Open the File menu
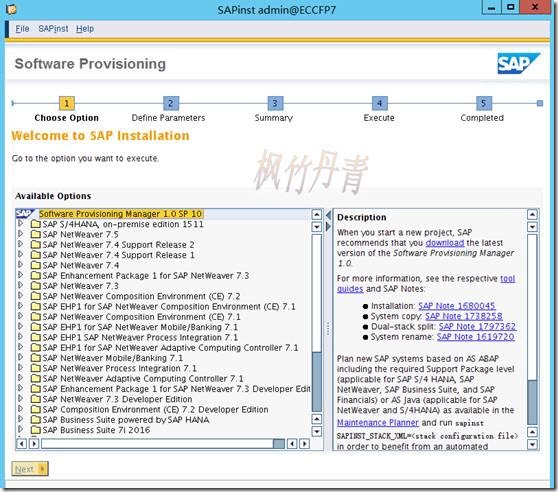Viewport: 558px width, 492px height. click(x=22, y=29)
